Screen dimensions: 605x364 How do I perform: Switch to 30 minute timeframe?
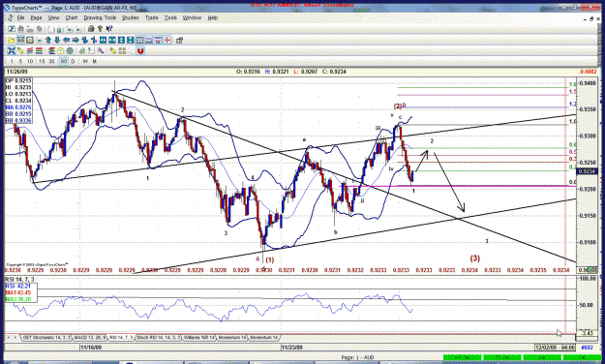(x=51, y=61)
